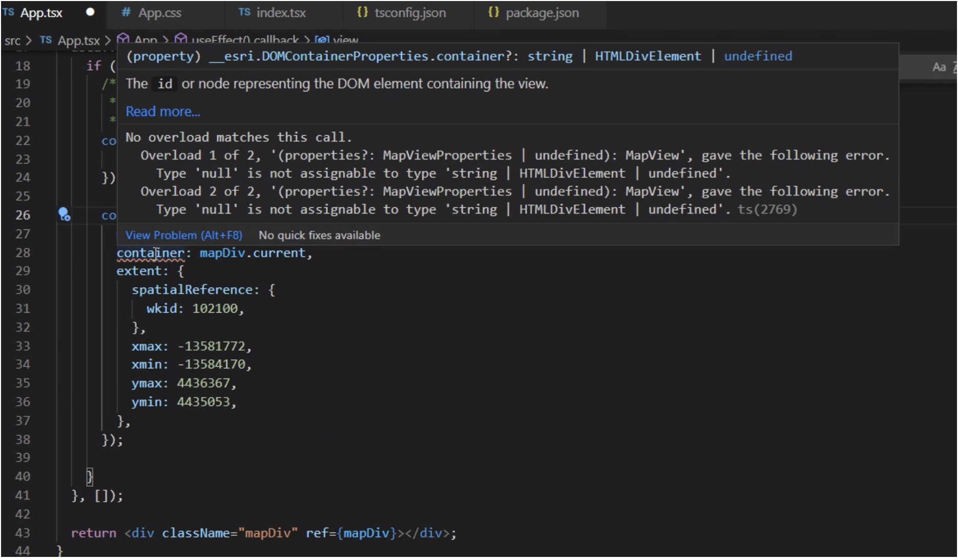Click the TS icon on App.tsx tab
Image resolution: width=958 pixels, height=560 pixels.
[8, 12]
